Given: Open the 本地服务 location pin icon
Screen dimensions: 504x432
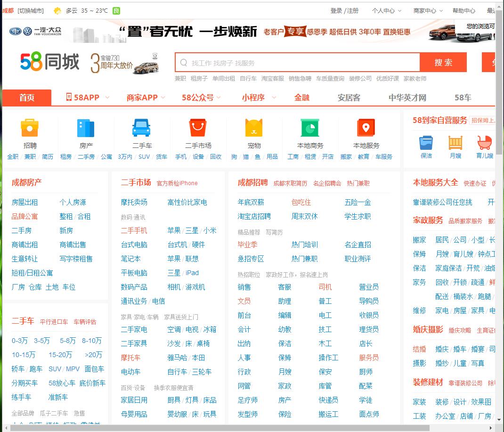Looking at the screenshot, I should [365, 128].
